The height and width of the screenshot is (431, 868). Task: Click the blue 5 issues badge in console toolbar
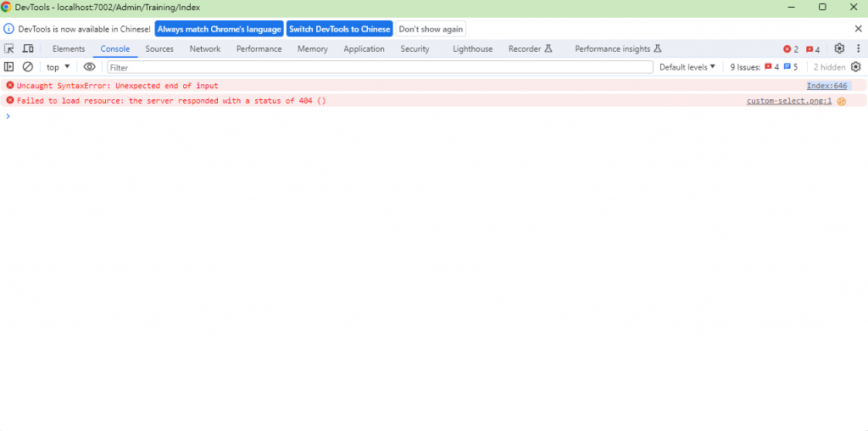tap(791, 67)
